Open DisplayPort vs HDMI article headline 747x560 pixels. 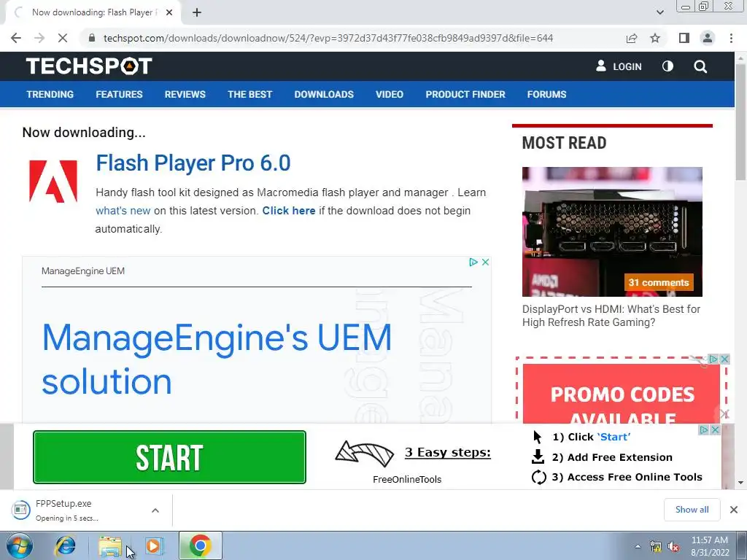tap(611, 316)
